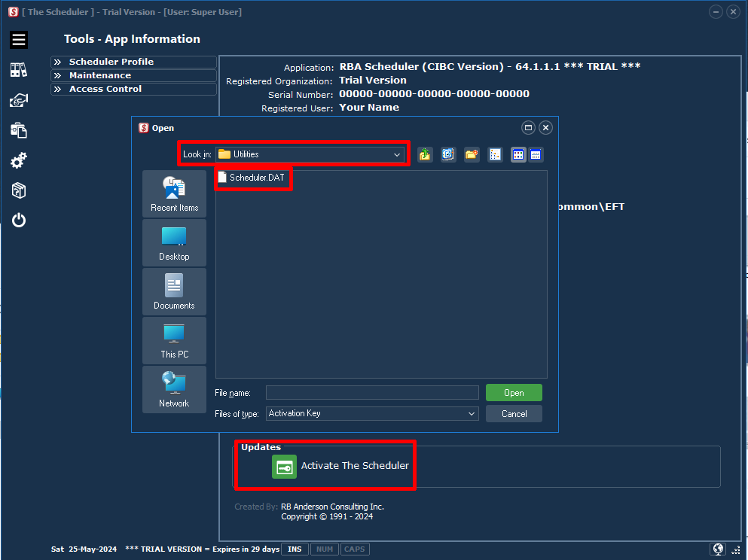Click the trial expiry status text

point(203,549)
